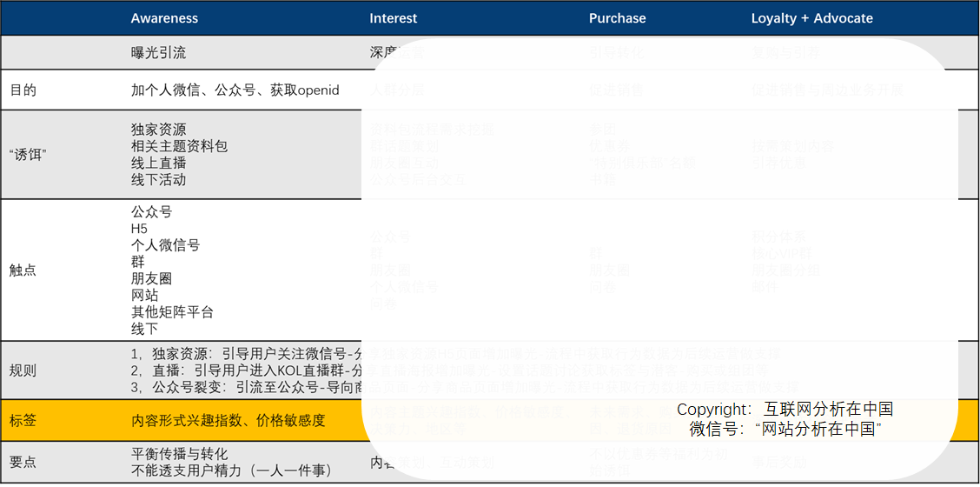Click the 曝光引流 cell

pyautogui.click(x=158, y=53)
